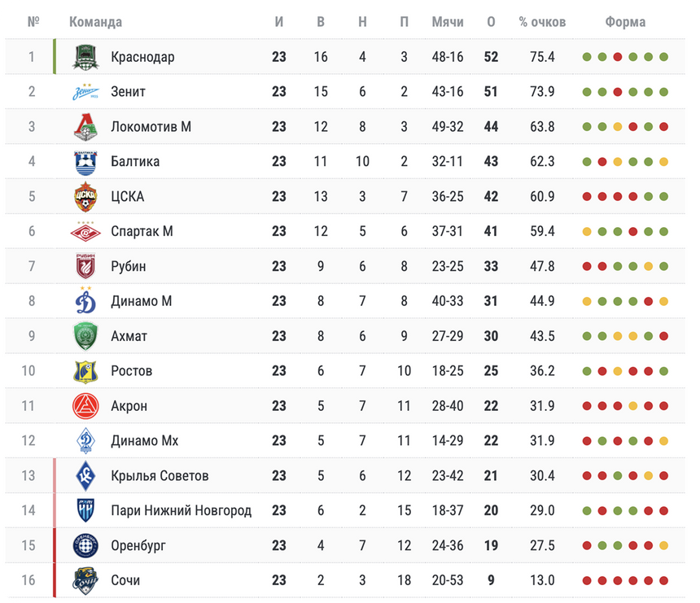Click the Краснодар club logo

85,57
